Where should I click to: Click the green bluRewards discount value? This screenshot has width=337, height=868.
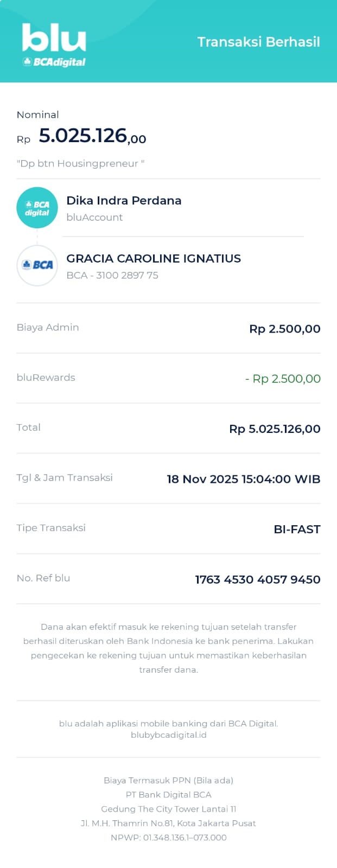click(x=283, y=379)
